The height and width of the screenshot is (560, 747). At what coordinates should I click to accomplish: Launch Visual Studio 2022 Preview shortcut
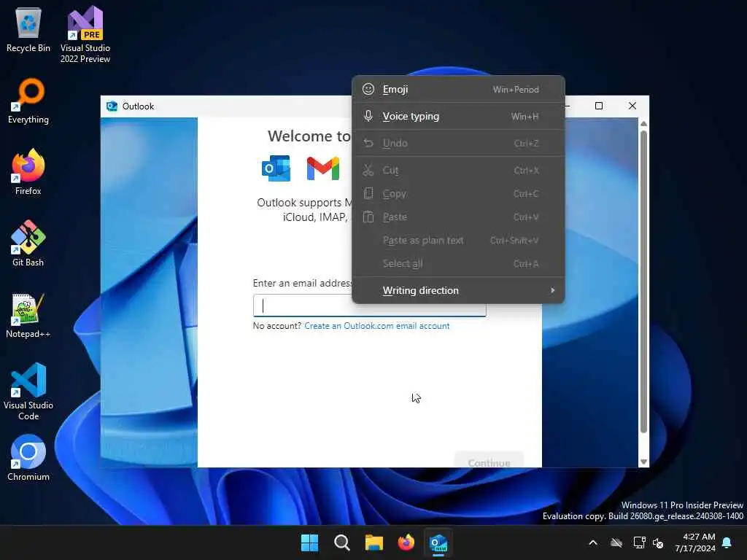85,34
